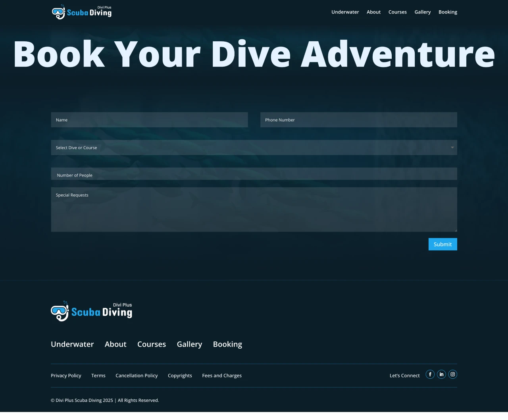Click the footer Scuba Diving logo
508x420 pixels.
[91, 311]
